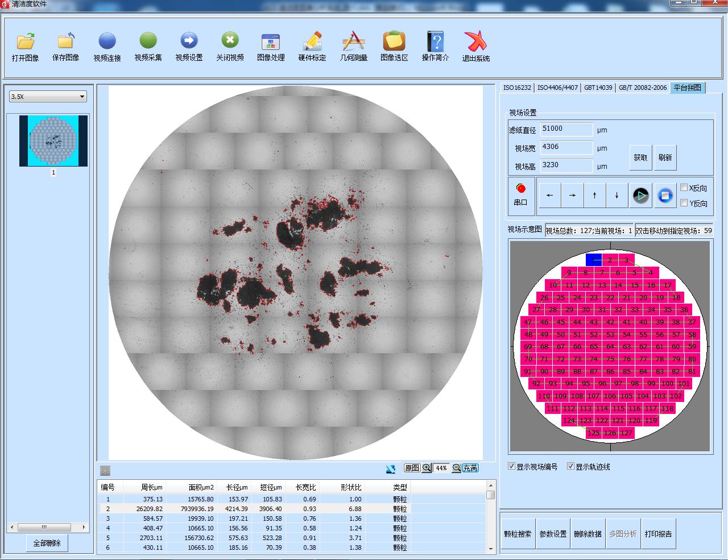The height and width of the screenshot is (560, 728).
Task: Click the 滤纸直径 input field showing 51000
Action: tap(566, 129)
